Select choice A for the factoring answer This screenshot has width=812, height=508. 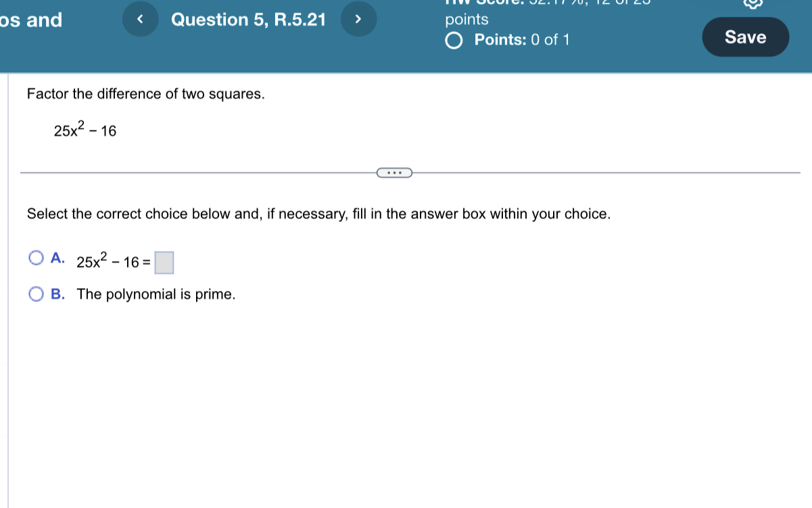tap(37, 258)
